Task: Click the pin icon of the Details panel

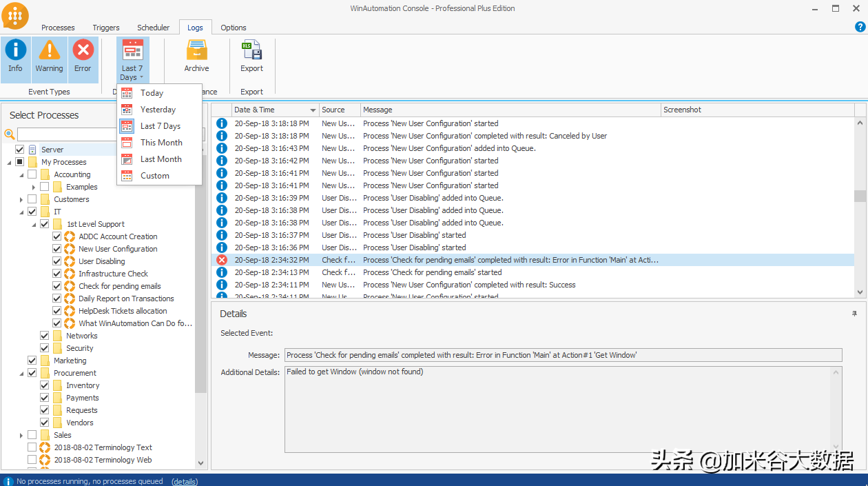Action: click(855, 314)
